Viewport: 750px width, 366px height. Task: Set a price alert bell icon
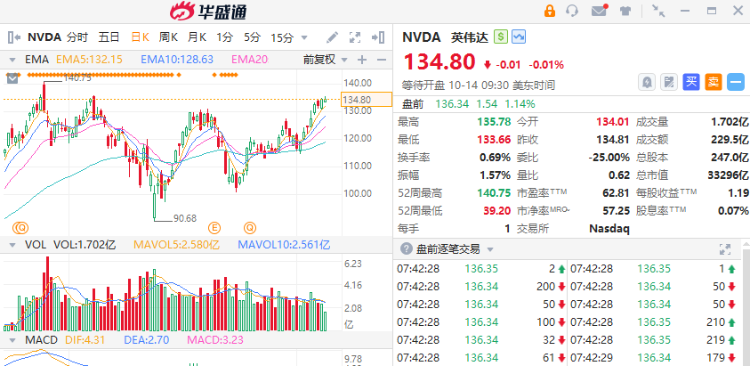647,82
